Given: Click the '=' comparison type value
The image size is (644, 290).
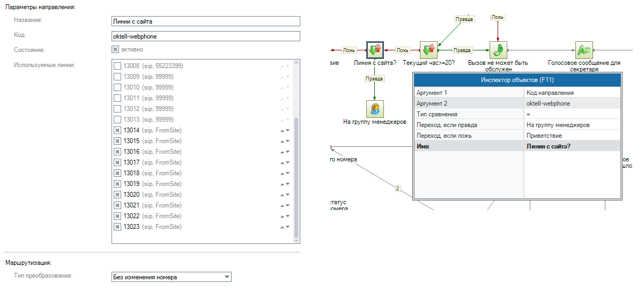Looking at the screenshot, I should (x=572, y=114).
